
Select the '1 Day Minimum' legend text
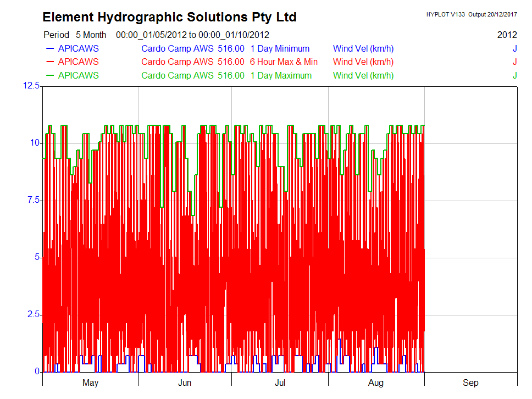click(280, 48)
